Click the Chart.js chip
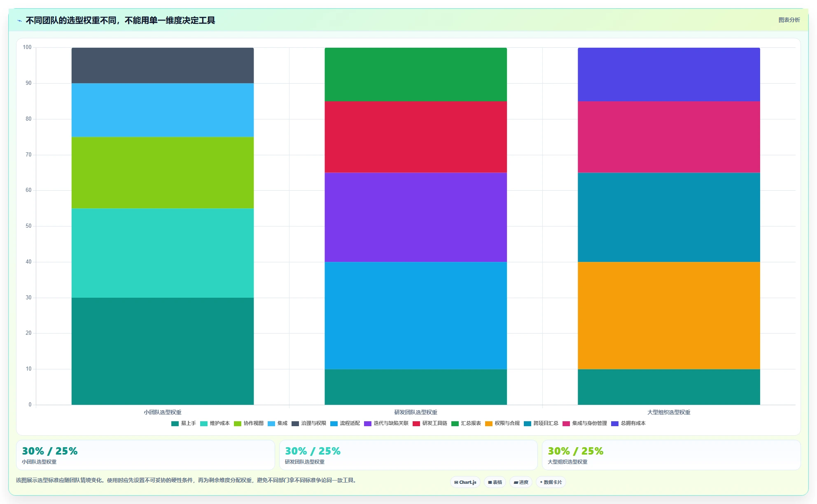This screenshot has width=817, height=504. click(465, 482)
